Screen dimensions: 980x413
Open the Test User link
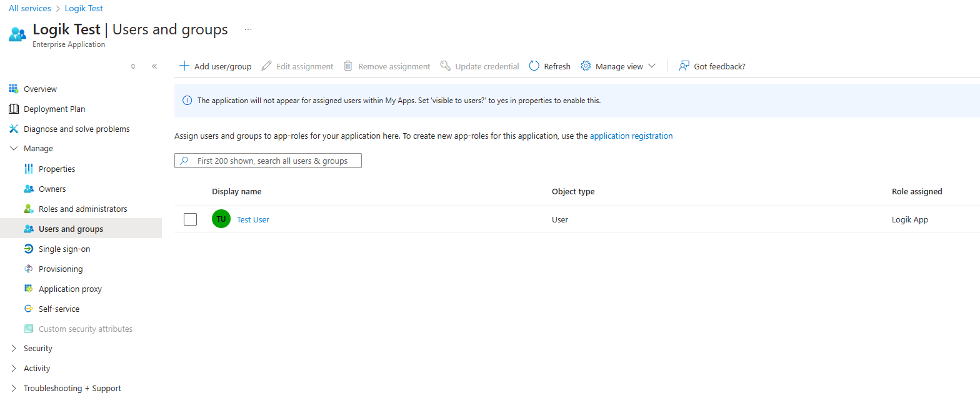coord(253,219)
